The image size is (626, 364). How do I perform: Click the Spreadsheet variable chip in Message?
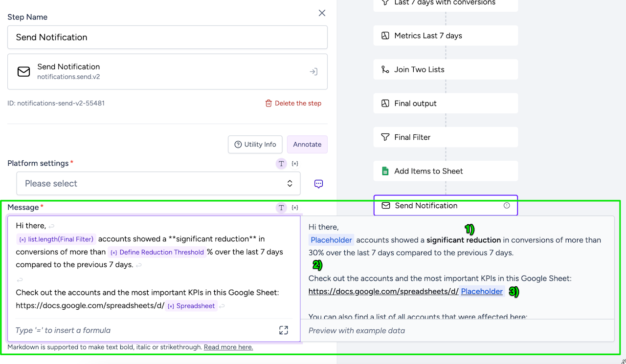pyautogui.click(x=191, y=306)
